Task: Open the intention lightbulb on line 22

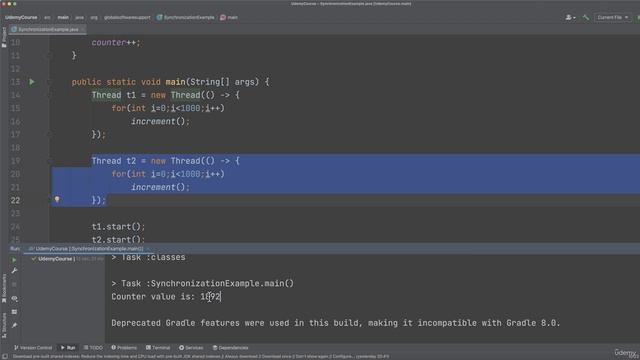Action: (x=57, y=199)
